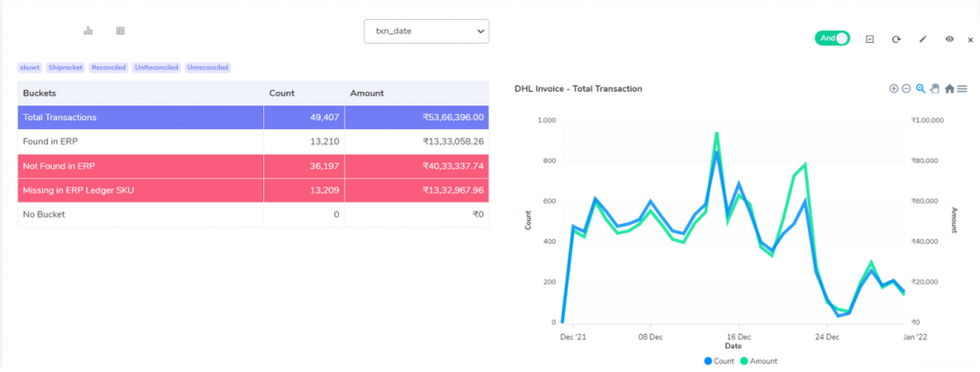The image size is (980, 372).
Task: Toggle the Amount series legend
Action: [x=759, y=361]
